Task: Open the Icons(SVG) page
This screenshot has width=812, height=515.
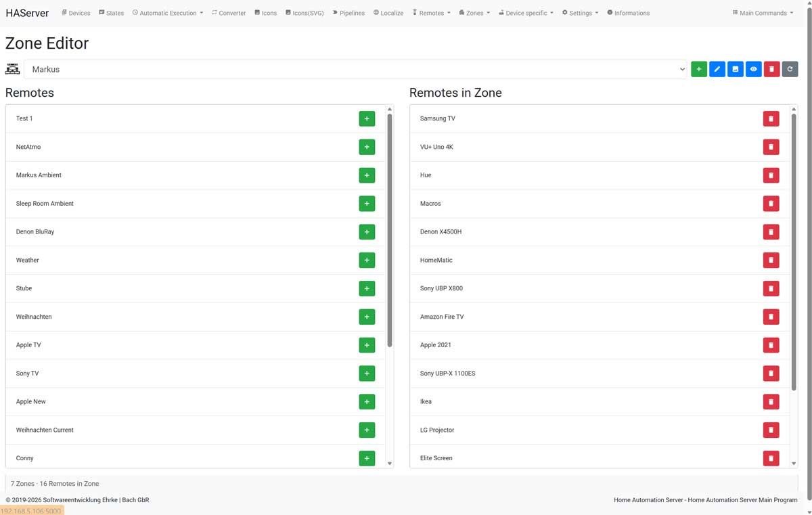Action: [x=304, y=13]
